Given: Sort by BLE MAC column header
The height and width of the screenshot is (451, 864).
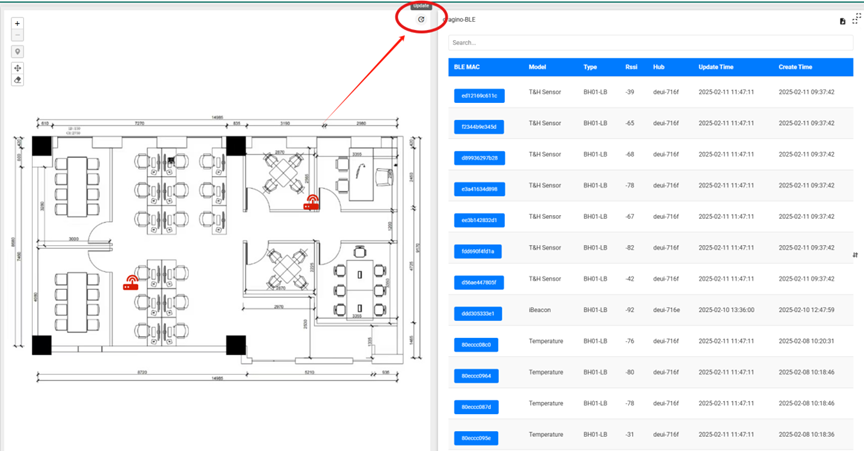Looking at the screenshot, I should click(x=467, y=67).
